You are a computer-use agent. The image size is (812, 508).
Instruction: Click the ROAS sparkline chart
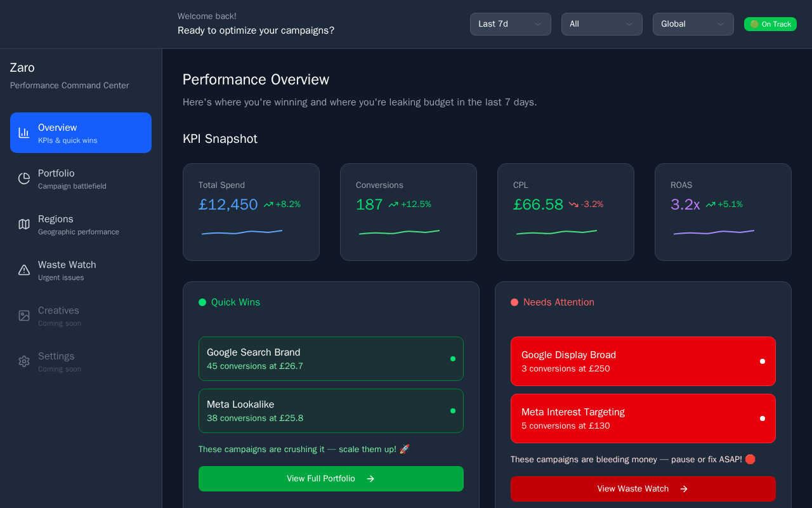[714, 232]
